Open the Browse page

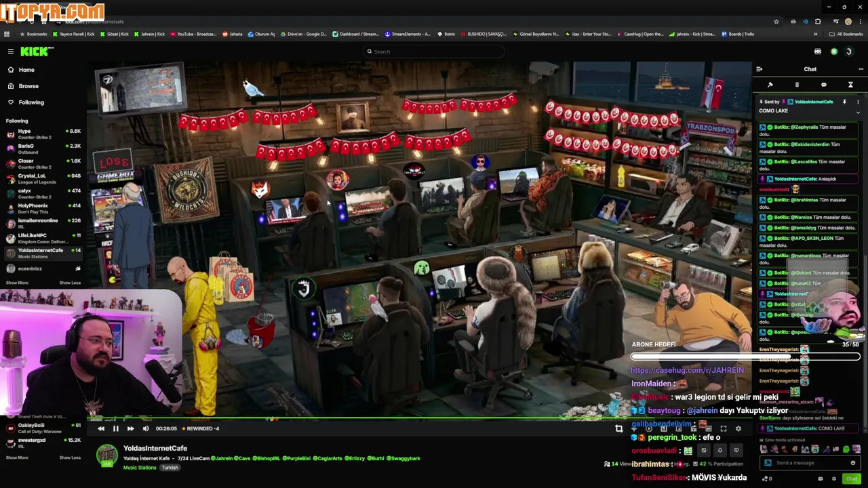click(28, 86)
